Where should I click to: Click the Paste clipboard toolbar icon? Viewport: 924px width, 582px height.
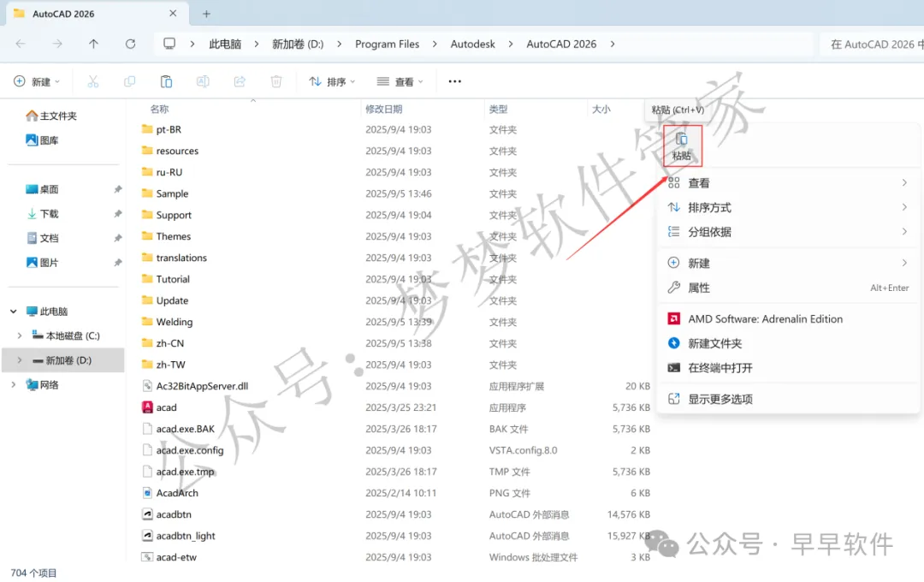coord(166,81)
